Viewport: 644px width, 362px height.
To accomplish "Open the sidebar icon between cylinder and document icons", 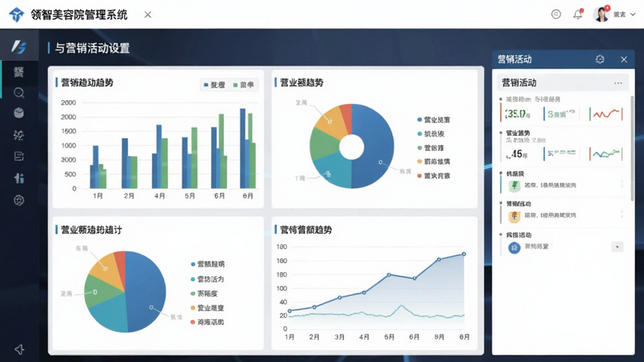I will pos(19,135).
